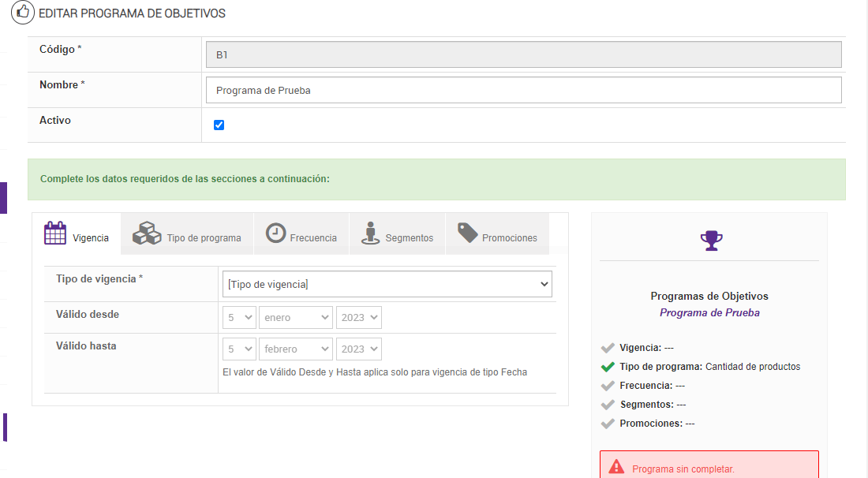The height and width of the screenshot is (478, 868).
Task: Open the Válido desde day dropdown
Action: [x=238, y=317]
